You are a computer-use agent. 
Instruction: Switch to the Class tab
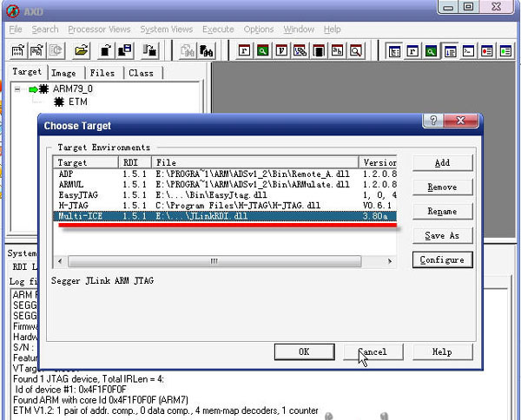pos(141,74)
